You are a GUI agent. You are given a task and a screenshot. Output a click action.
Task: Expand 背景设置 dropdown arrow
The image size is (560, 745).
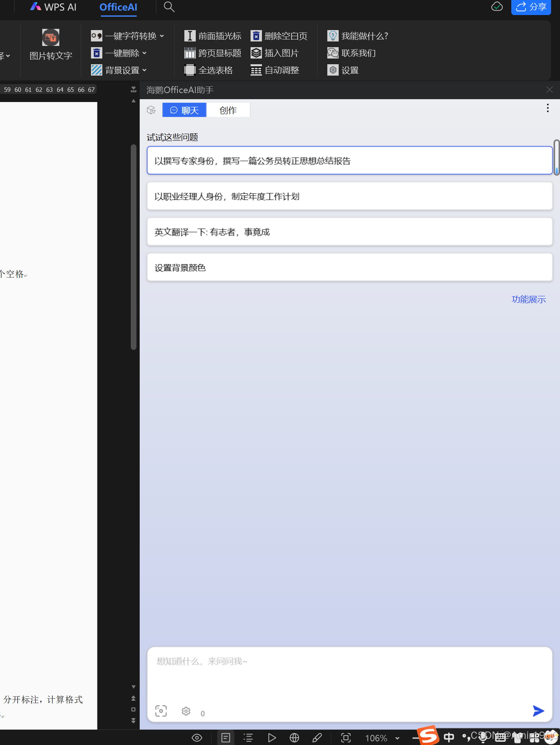(145, 70)
